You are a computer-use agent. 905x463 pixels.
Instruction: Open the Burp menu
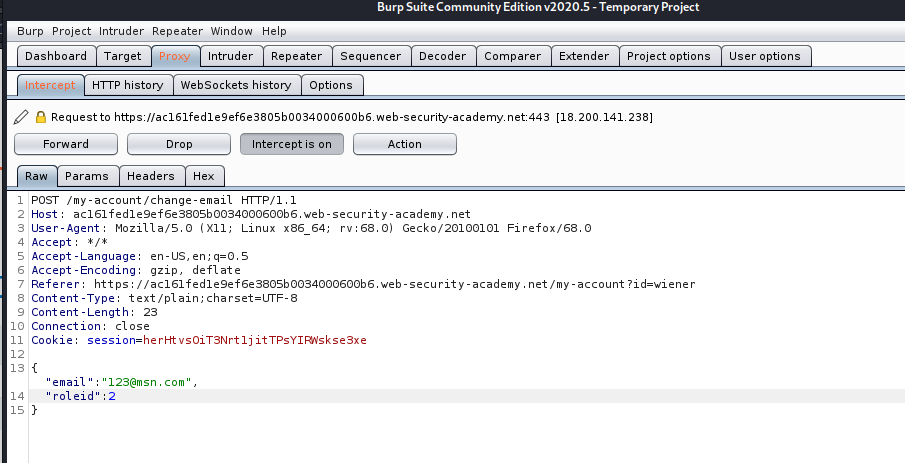[x=30, y=31]
